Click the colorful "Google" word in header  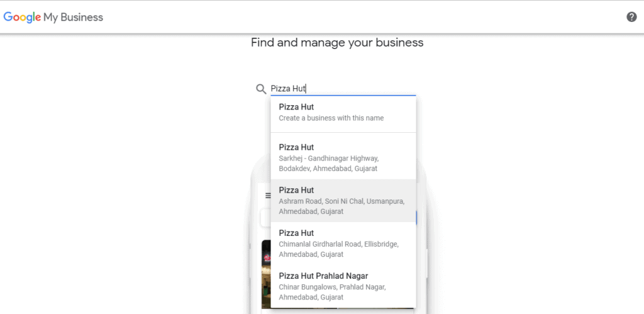22,17
